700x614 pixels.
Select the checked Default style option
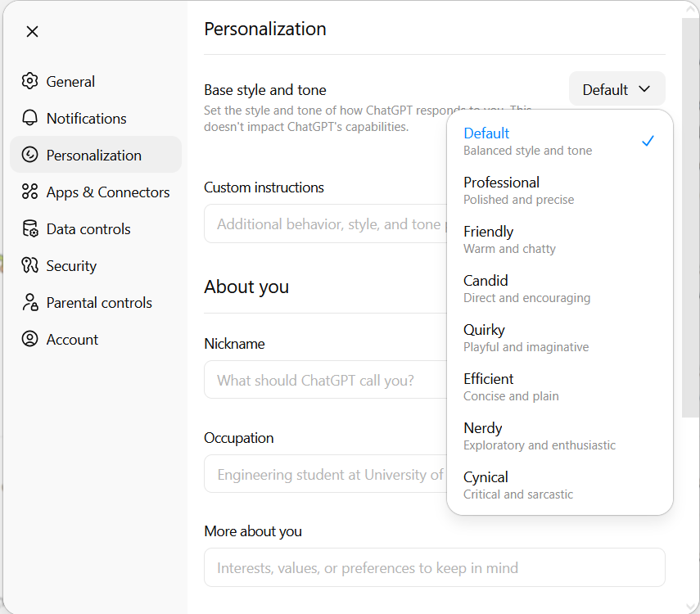[559, 141]
